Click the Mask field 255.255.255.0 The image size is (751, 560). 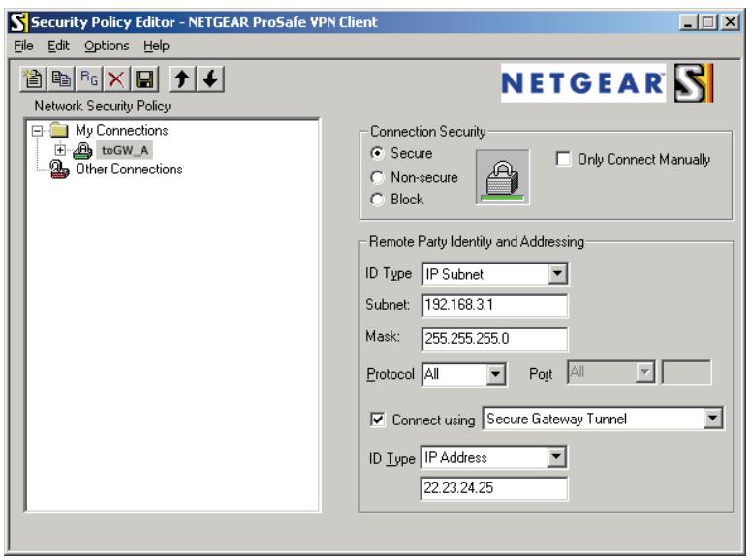pyautogui.click(x=495, y=339)
